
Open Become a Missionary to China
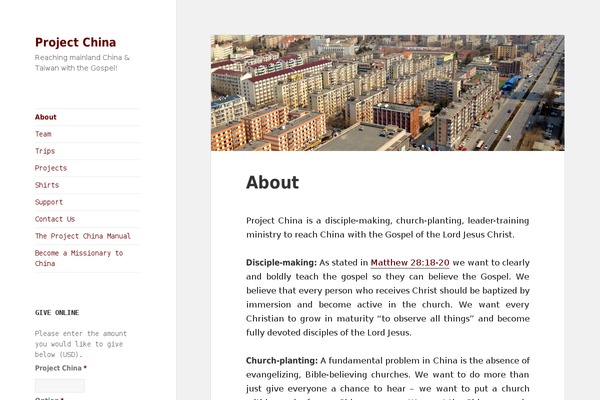(79, 258)
